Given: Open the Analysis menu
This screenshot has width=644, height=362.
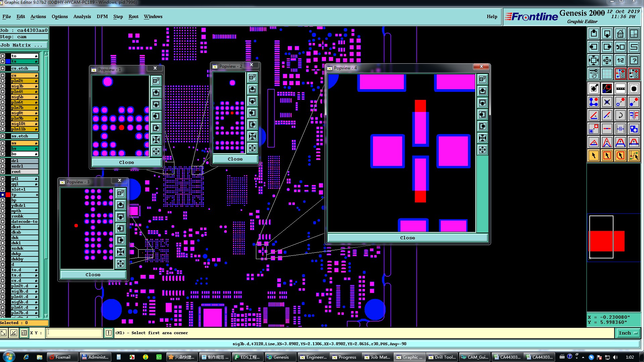Looking at the screenshot, I should tap(82, 16).
